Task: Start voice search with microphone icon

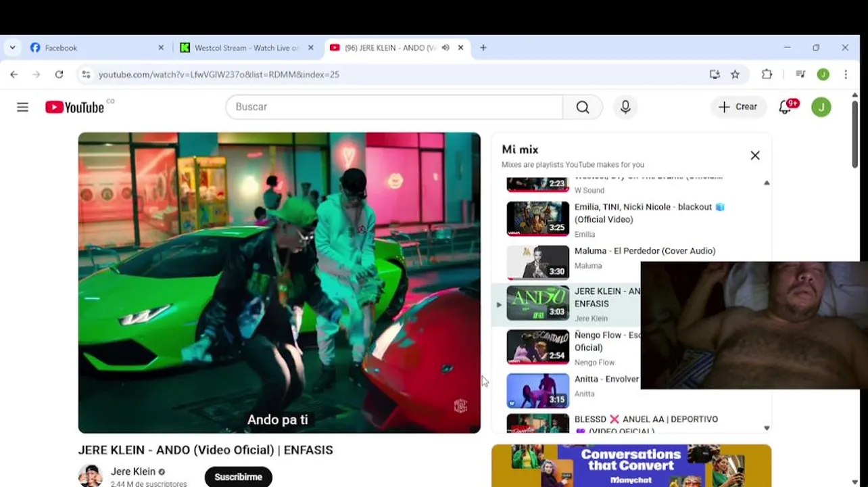Action: (x=625, y=107)
